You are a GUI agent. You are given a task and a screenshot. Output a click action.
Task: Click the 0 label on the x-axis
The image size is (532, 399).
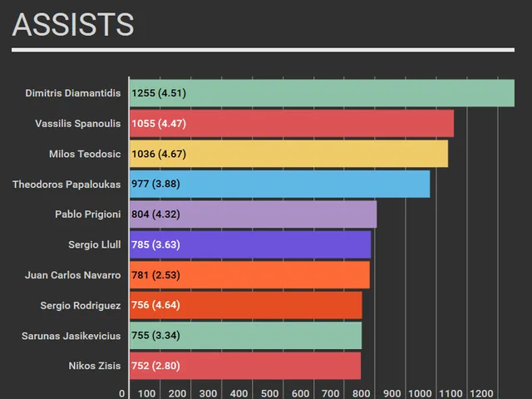(x=122, y=393)
